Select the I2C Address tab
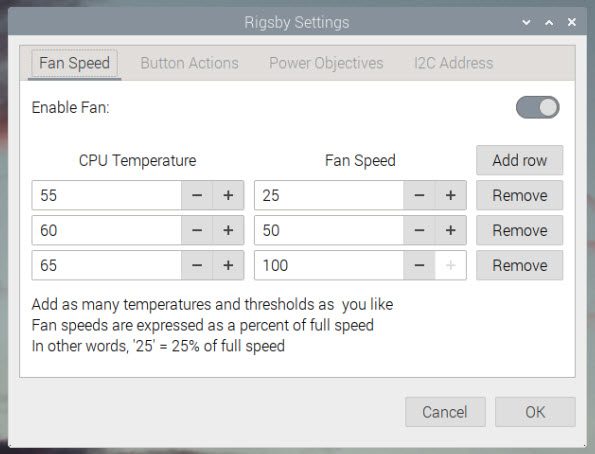 (453, 63)
